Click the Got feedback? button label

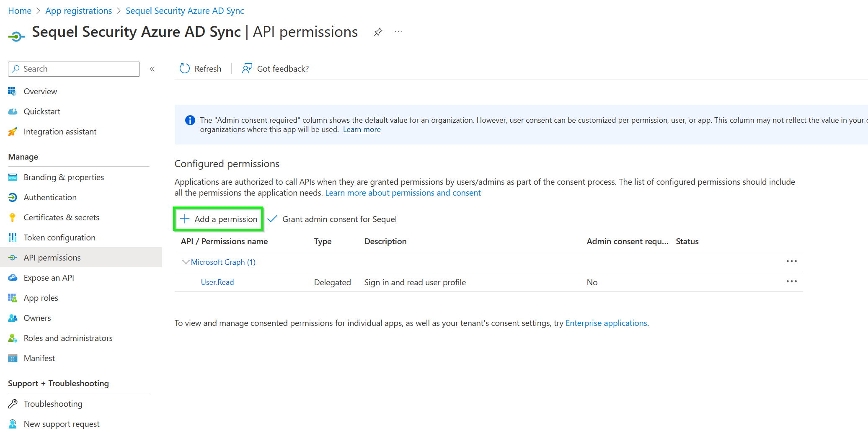tap(283, 69)
